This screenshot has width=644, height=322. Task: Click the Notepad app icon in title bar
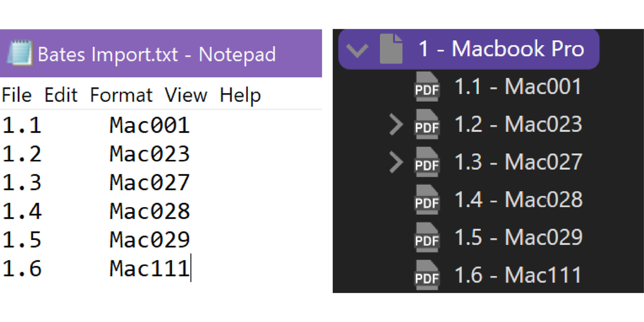tap(20, 53)
